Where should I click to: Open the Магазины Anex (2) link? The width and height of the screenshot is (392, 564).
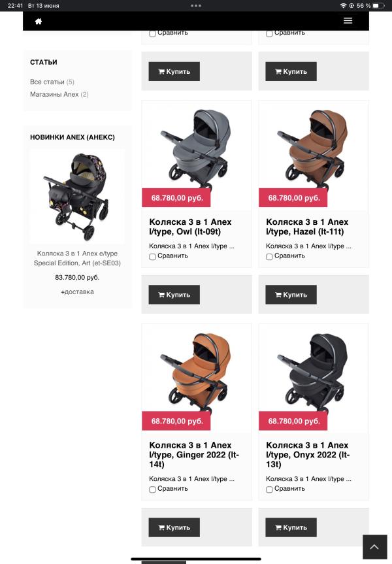click(59, 94)
